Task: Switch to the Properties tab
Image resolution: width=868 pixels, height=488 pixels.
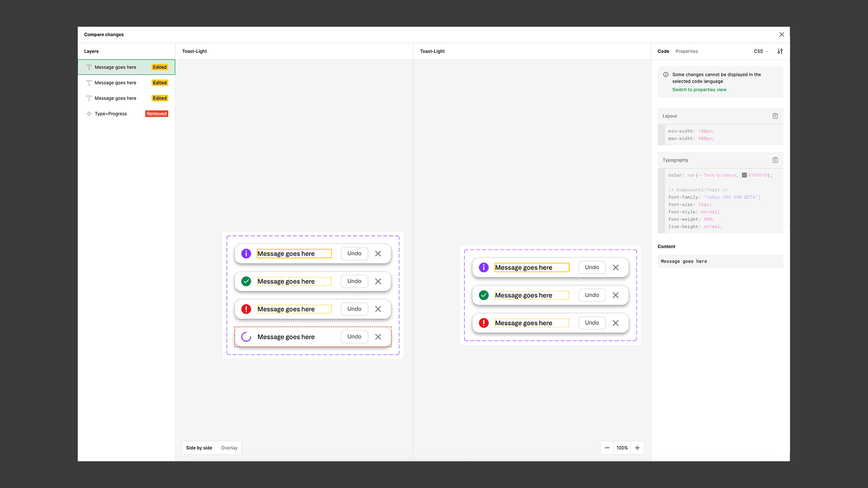Action: pos(686,52)
